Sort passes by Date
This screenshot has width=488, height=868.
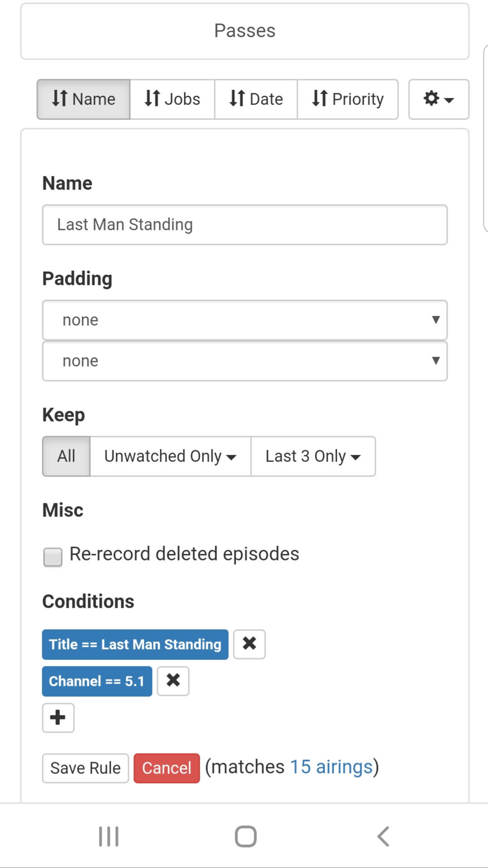coord(256,99)
